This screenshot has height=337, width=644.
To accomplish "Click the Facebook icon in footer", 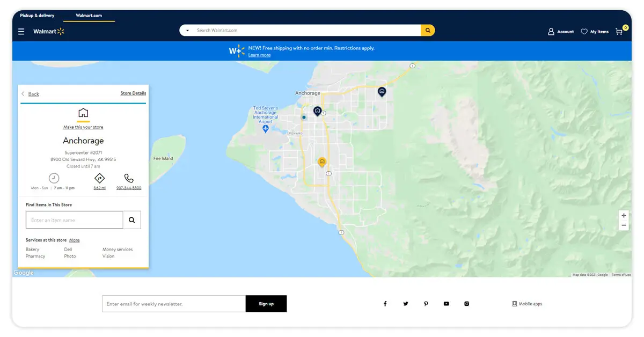I will click(385, 304).
